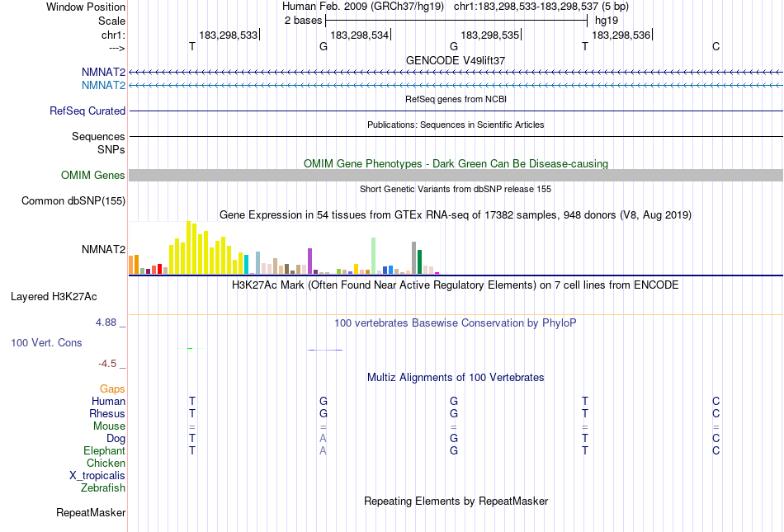Click the Scale label in the ruler
The width and height of the screenshot is (784, 532).
pyautogui.click(x=111, y=21)
